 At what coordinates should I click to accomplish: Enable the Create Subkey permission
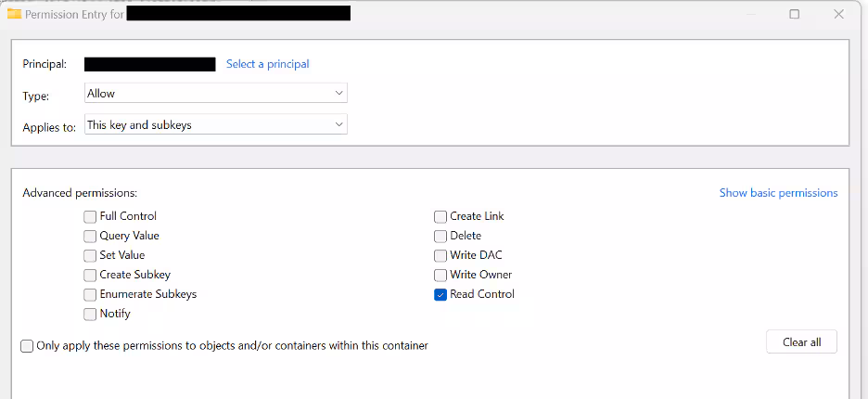click(90, 275)
